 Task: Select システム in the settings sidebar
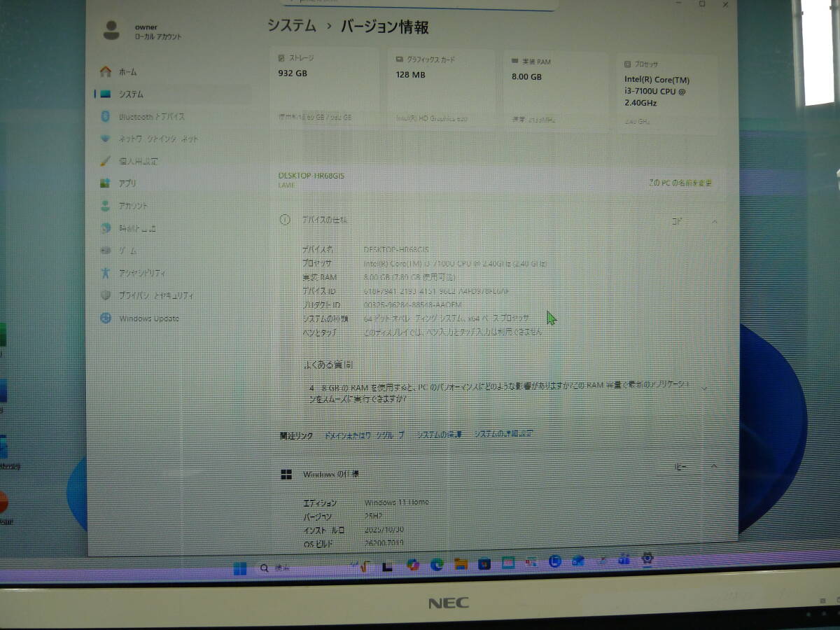[172, 94]
